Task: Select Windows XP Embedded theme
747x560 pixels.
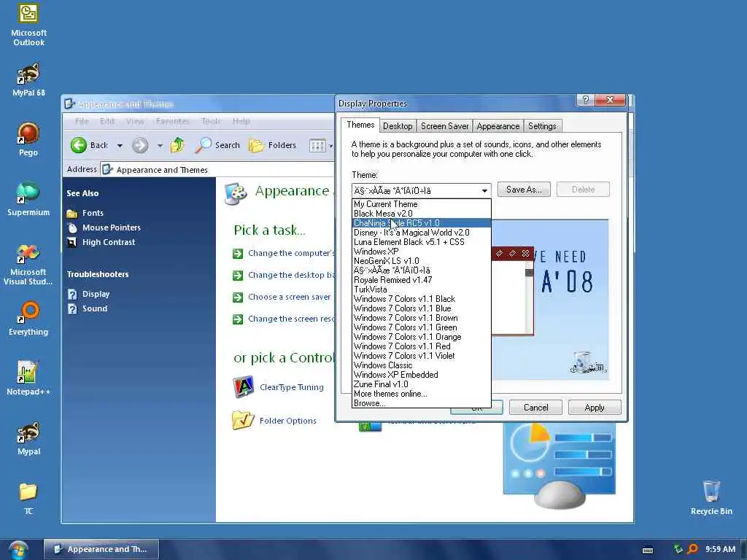Action: coord(421,375)
